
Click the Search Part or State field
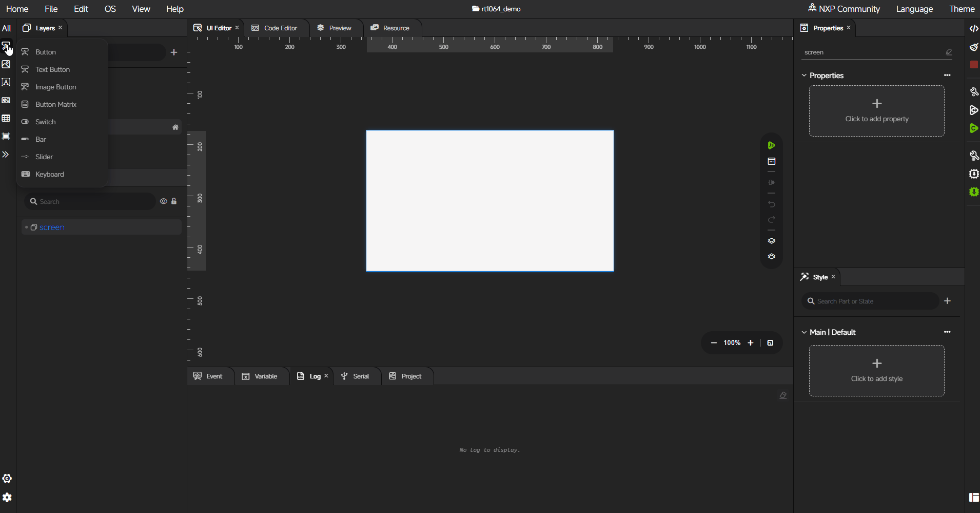pos(870,301)
